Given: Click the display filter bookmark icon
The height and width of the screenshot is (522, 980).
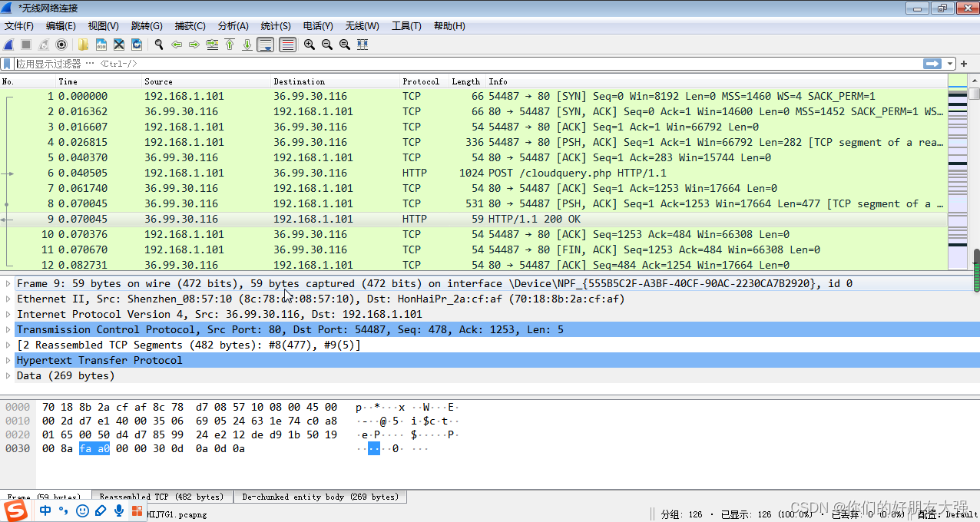Looking at the screenshot, I should coord(8,64).
